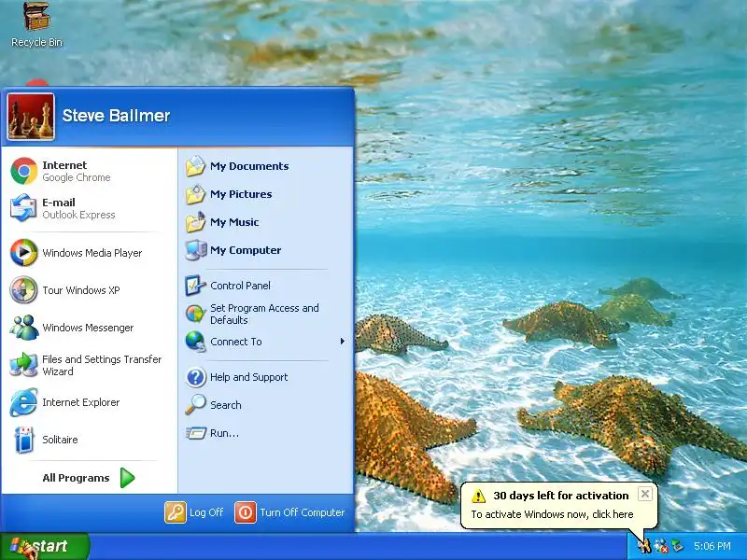
Task: Click the Connect To globe icon
Action: click(195, 342)
